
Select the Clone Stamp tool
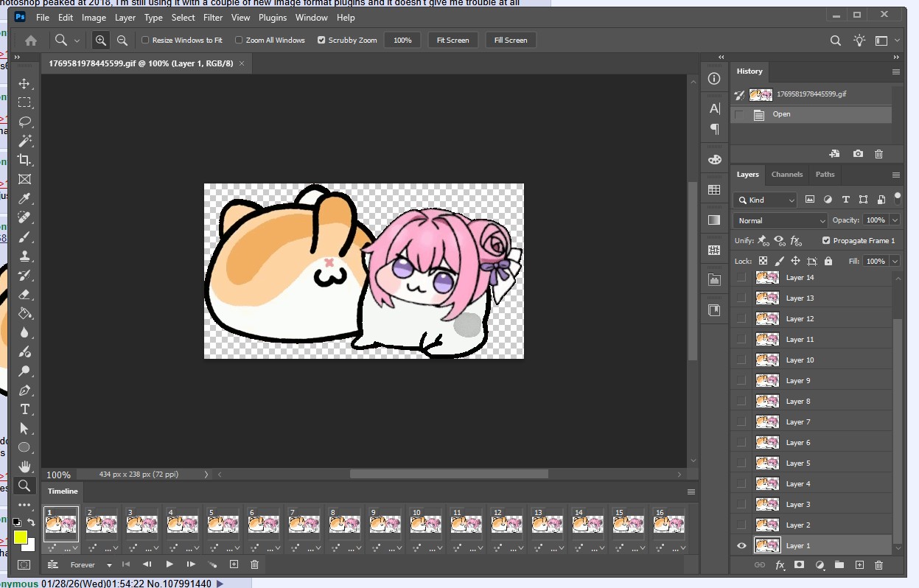coord(24,256)
